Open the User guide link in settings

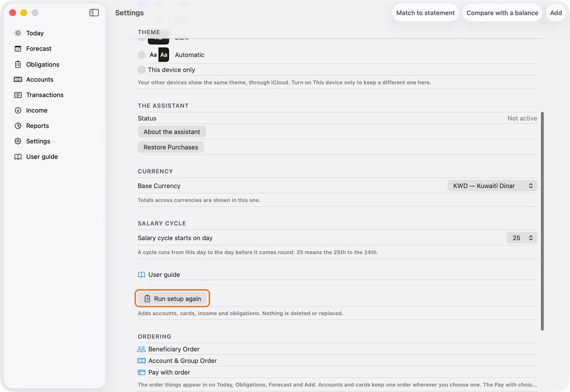point(164,275)
